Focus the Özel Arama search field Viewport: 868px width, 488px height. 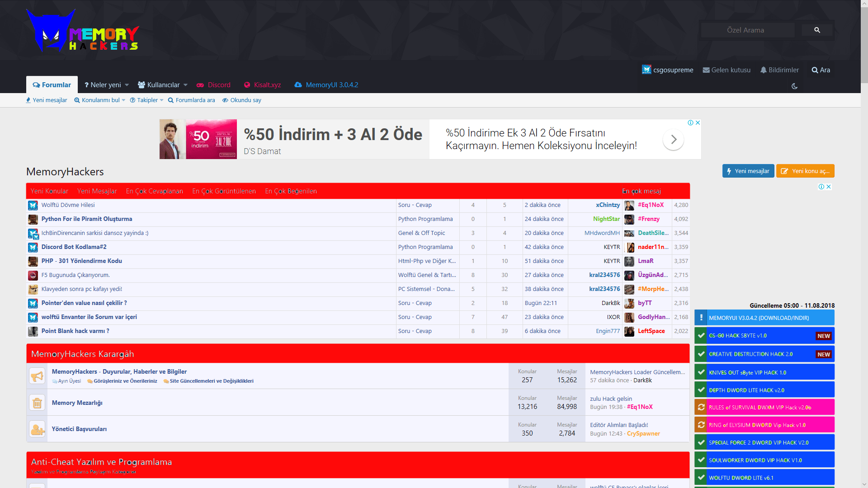748,30
